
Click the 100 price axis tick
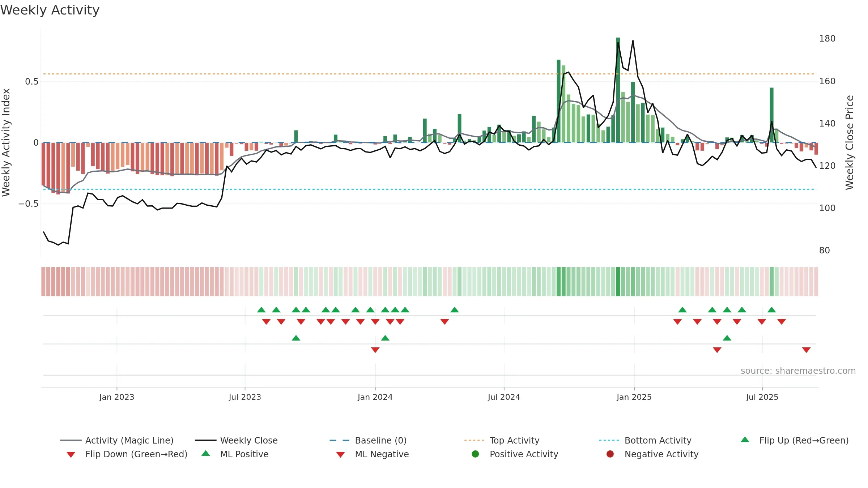[x=827, y=208]
